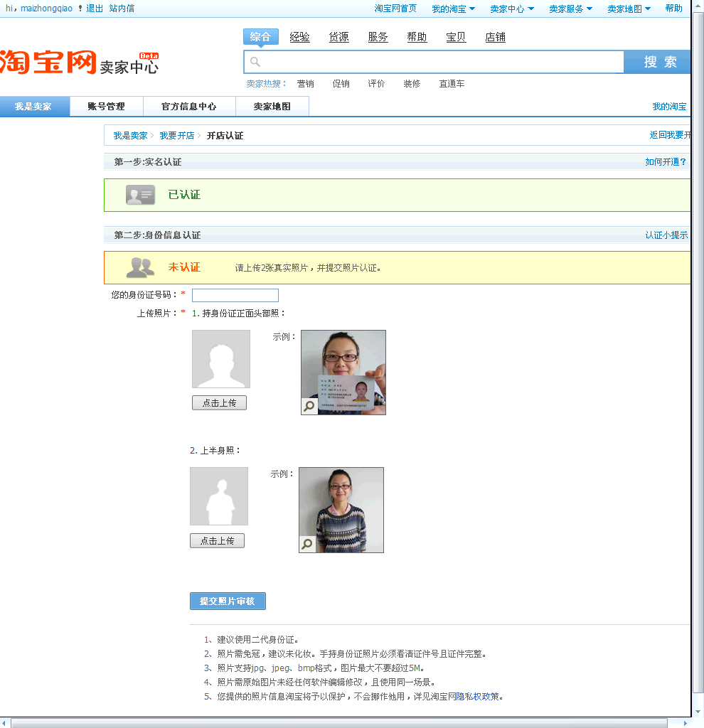Open the 站内信 messages link
This screenshot has width=704, height=728.
122,9
